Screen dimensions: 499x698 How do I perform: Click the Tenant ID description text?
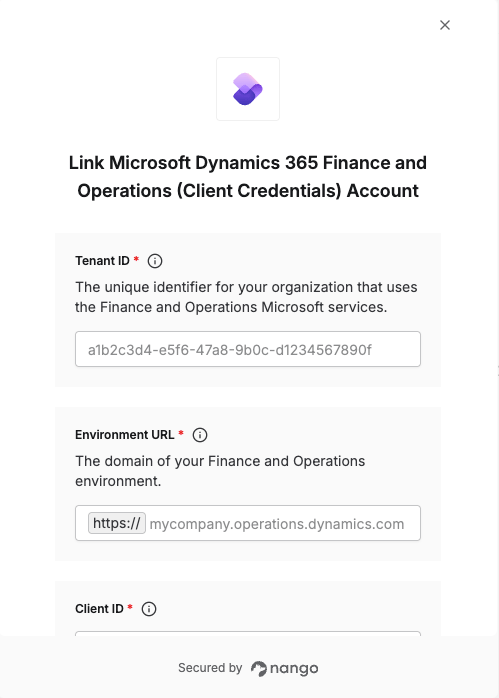(246, 297)
